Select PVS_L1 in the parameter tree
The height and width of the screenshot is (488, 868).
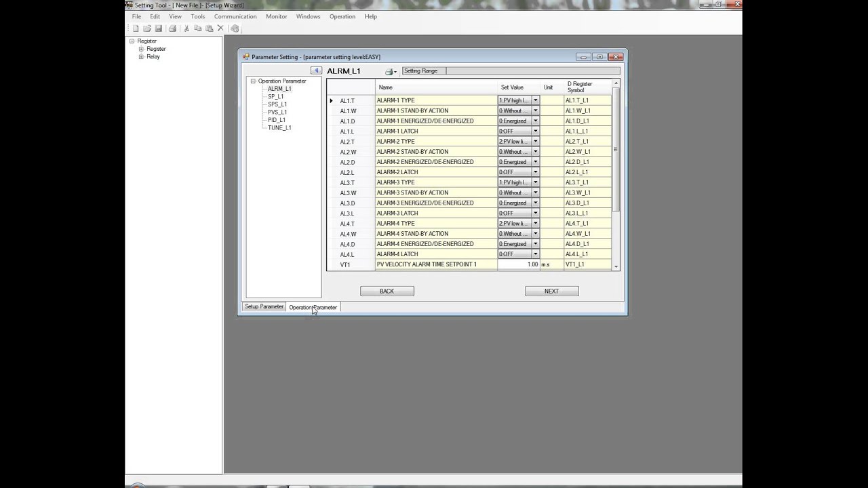pyautogui.click(x=277, y=112)
